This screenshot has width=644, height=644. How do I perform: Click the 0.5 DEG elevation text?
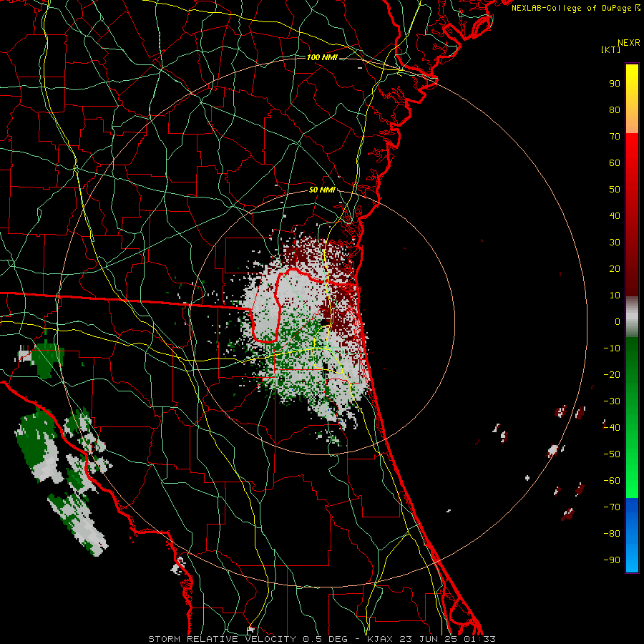[x=325, y=639]
